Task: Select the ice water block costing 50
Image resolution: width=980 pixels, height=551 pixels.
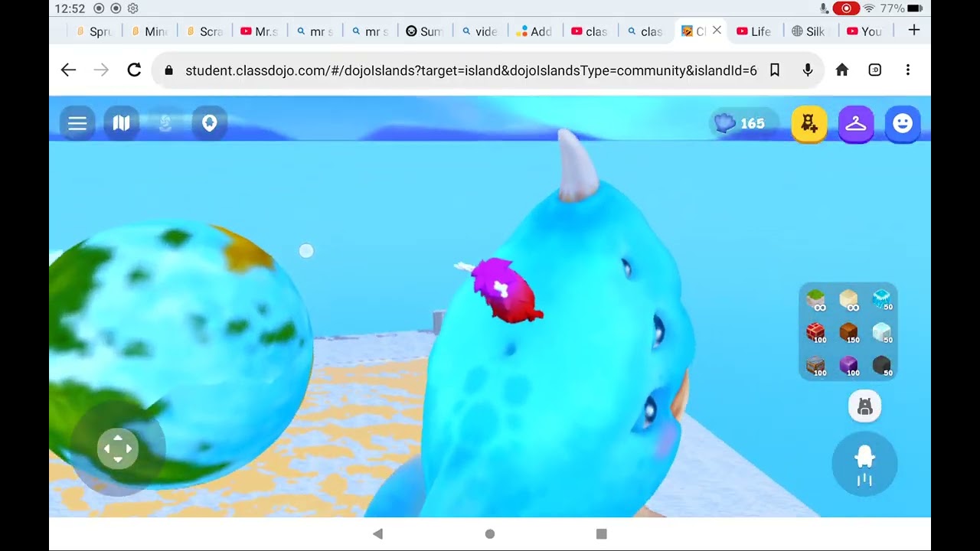Action: (x=882, y=300)
